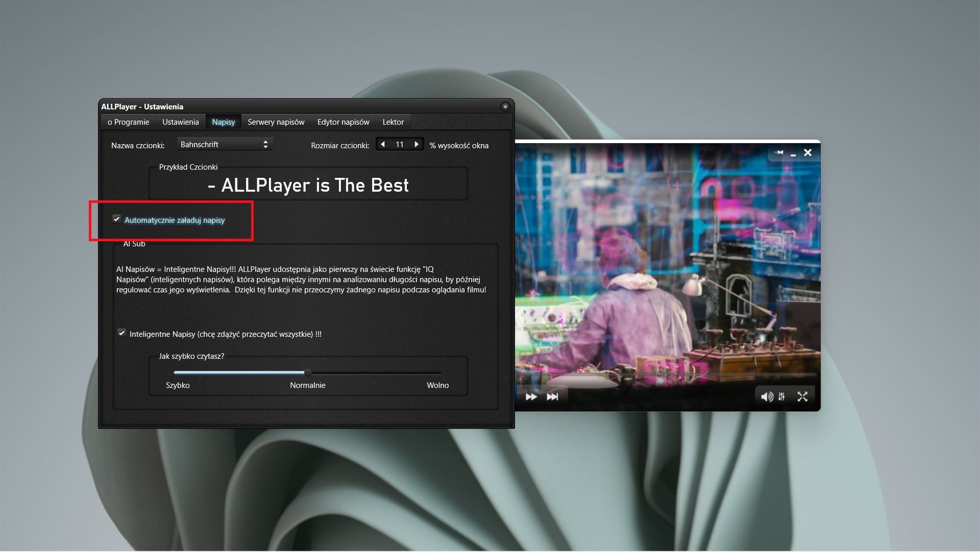This screenshot has width=980, height=552.
Task: Pin the player window on top
Action: [779, 152]
